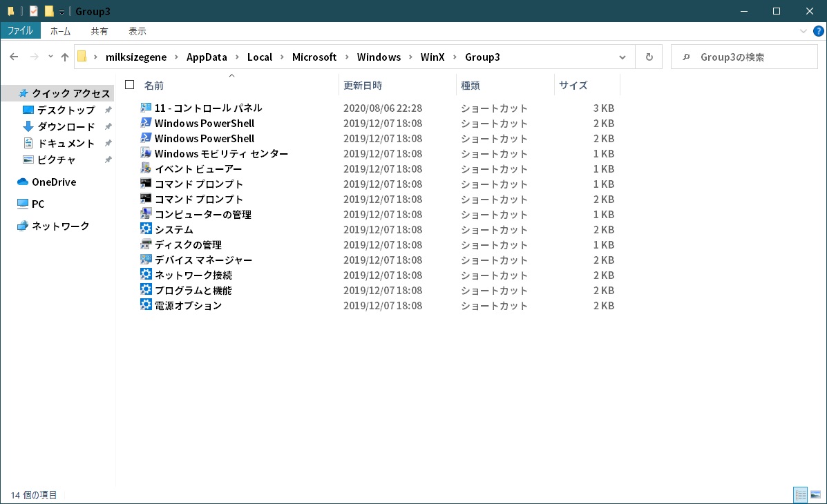
Task: Go back with the back arrow
Action: (x=15, y=57)
